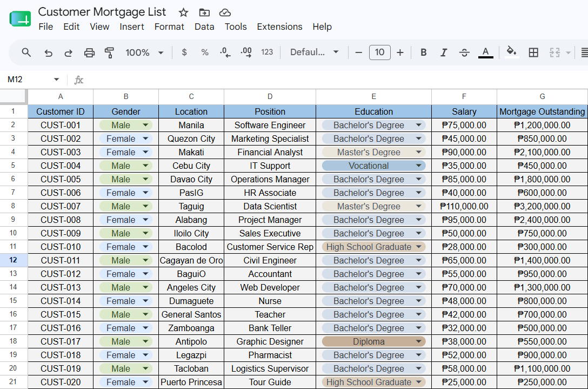Screen dimensions: 588x389
Task: Open the borders grid icon
Action: (533, 52)
